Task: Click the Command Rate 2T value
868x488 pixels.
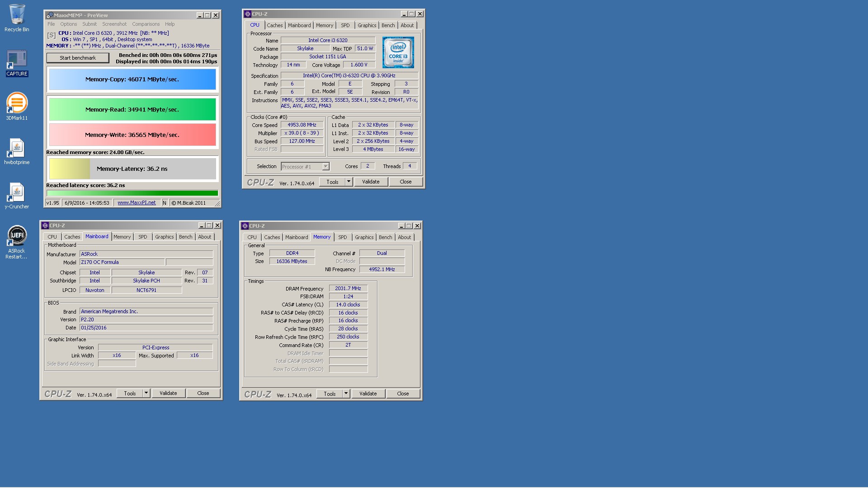Action: point(348,345)
